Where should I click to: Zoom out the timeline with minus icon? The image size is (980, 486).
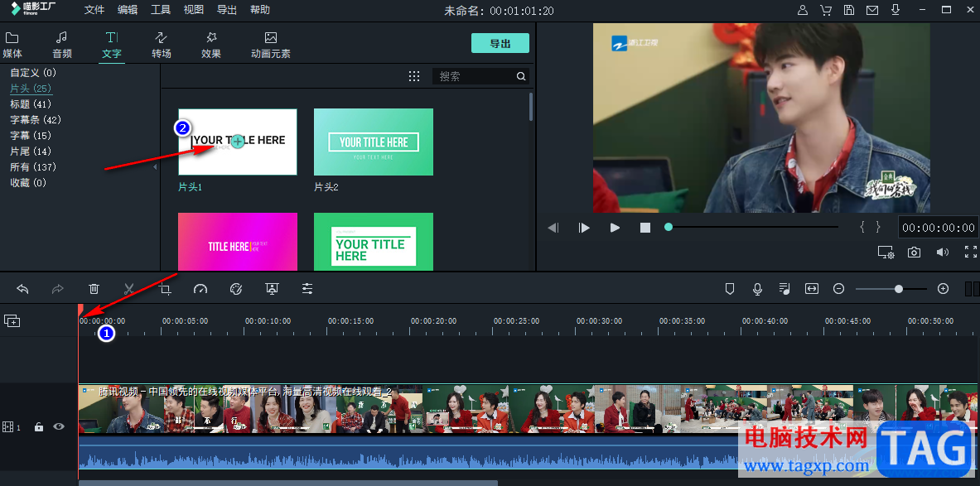[838, 289]
